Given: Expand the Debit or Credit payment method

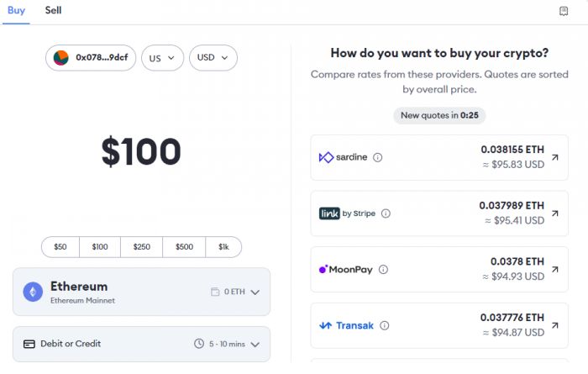Looking at the screenshot, I should (141, 344).
